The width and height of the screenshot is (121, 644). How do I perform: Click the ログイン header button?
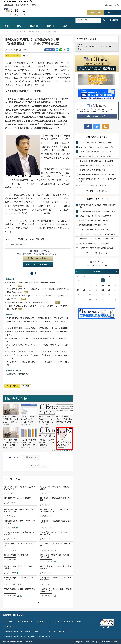112,12
